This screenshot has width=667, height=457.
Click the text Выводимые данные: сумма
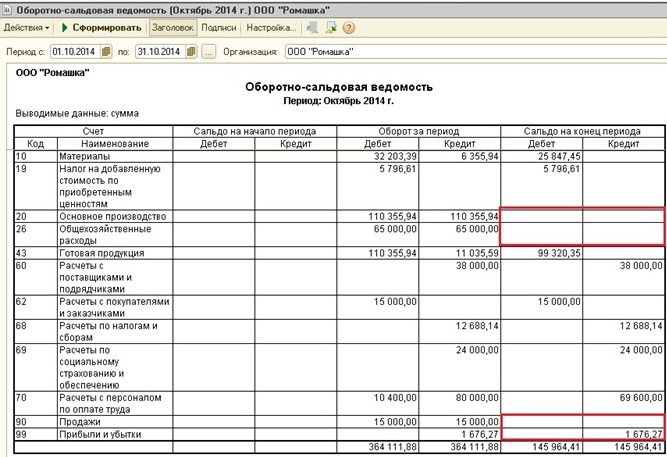pyautogui.click(x=77, y=114)
